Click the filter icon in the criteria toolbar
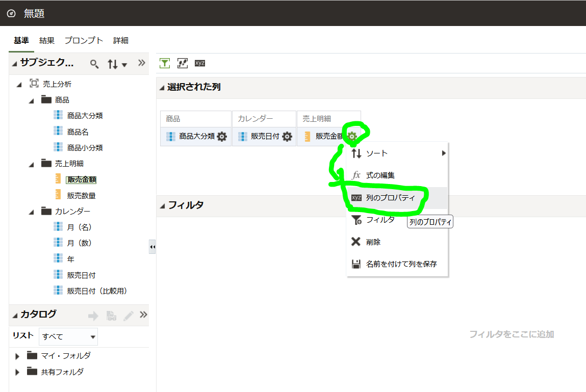This screenshot has width=586, height=392. tap(164, 63)
